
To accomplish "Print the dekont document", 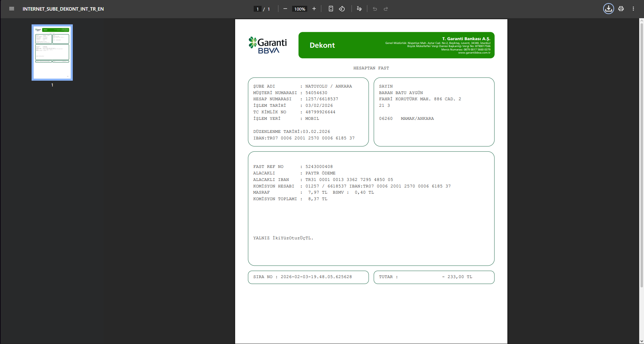I will tap(621, 9).
